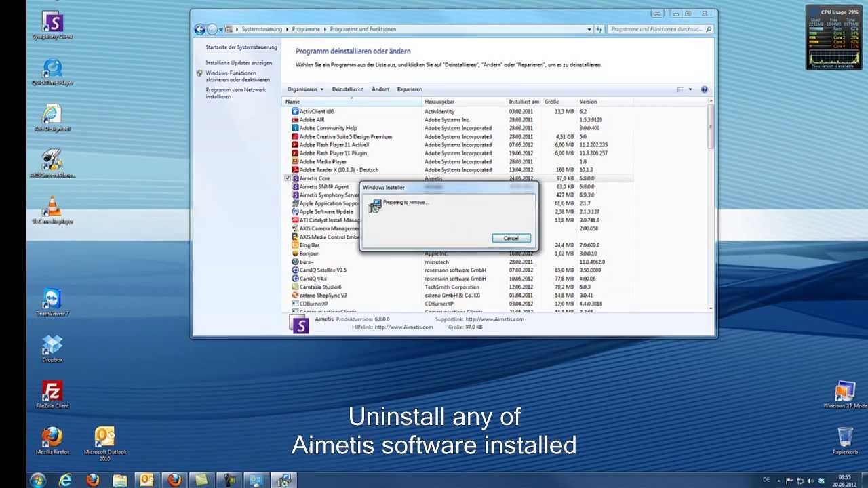Open VLC media player desktop shortcut
The width and height of the screenshot is (868, 488).
(52, 211)
